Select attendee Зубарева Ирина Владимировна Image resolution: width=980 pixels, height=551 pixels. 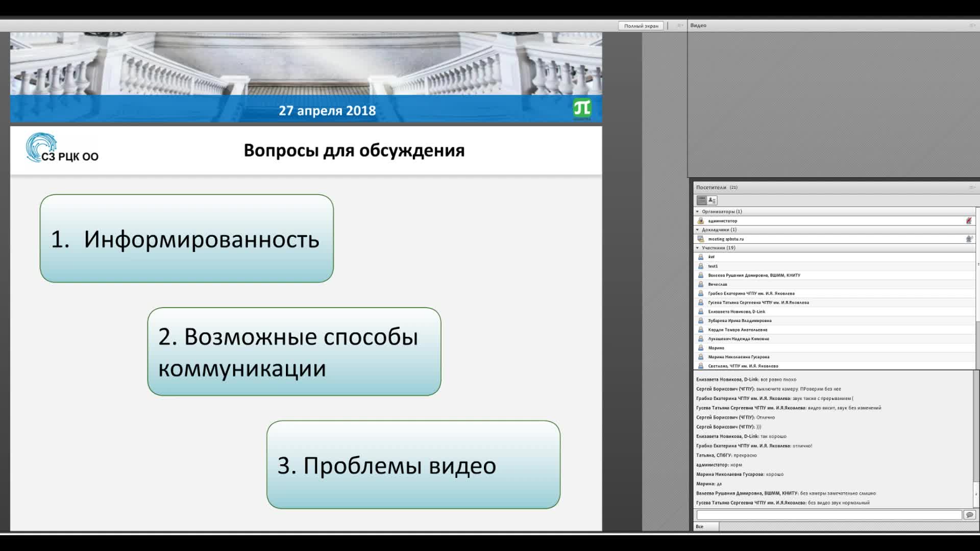click(835, 321)
